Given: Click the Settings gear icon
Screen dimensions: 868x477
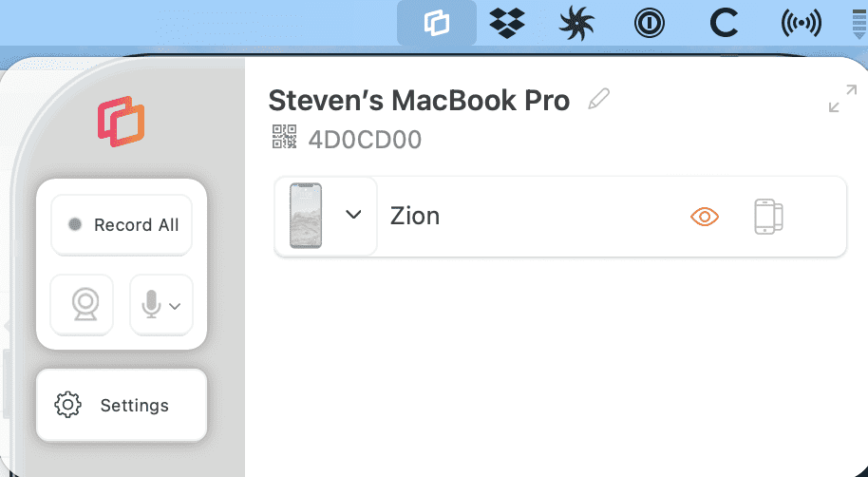Looking at the screenshot, I should (68, 406).
